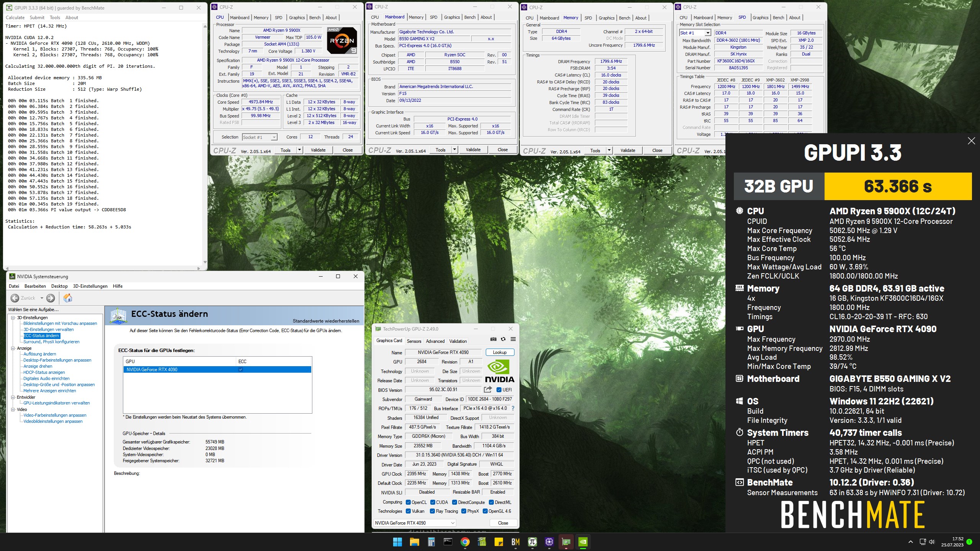Toggle OpenCL checkbox in GPU-Z
Image resolution: width=980 pixels, height=551 pixels.
pyautogui.click(x=408, y=502)
